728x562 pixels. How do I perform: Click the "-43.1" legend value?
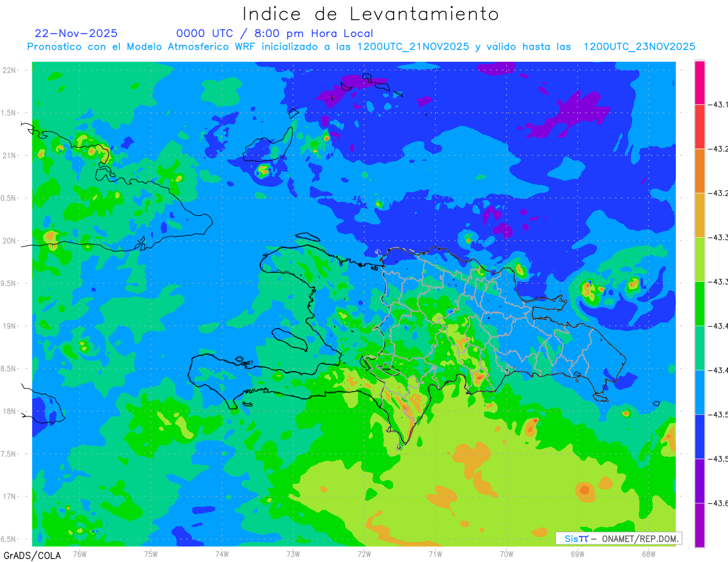coord(720,105)
